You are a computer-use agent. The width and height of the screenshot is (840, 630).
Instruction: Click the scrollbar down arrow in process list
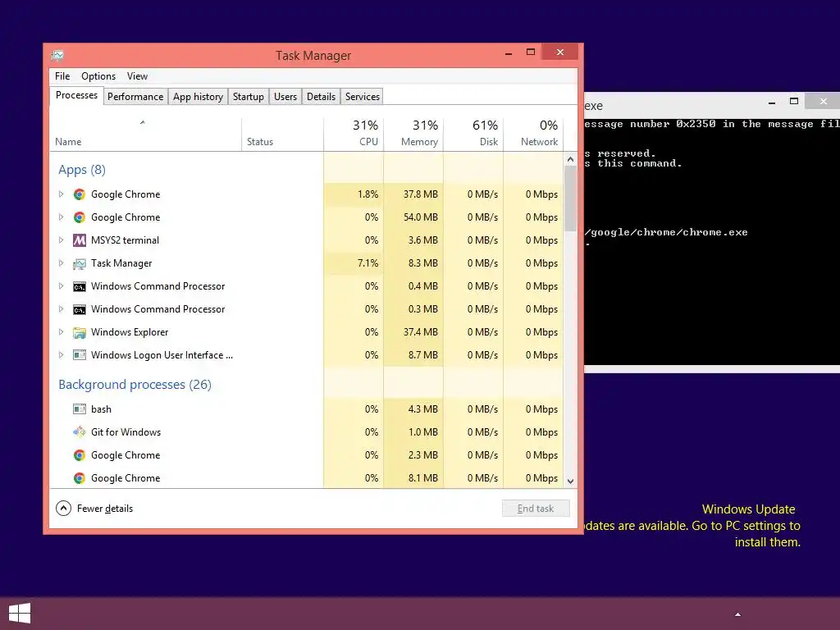571,481
